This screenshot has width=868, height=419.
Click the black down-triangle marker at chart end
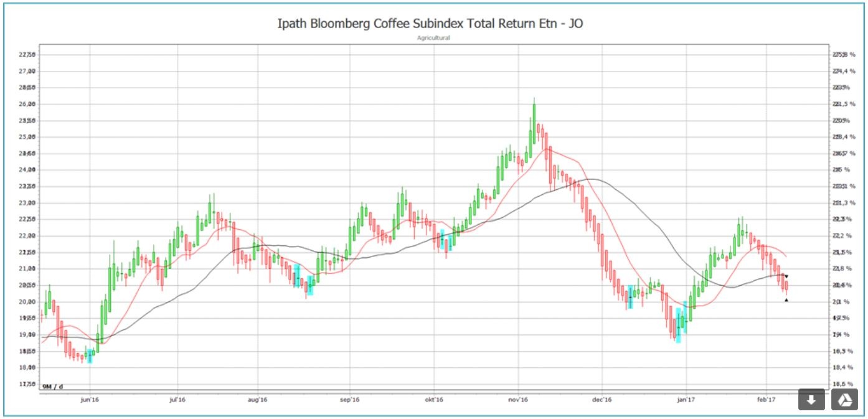click(786, 276)
